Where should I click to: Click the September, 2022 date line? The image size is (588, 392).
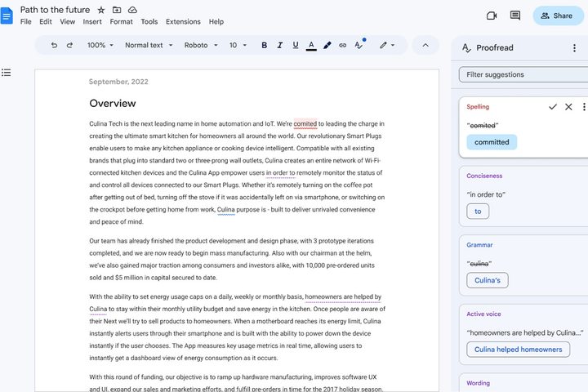click(118, 82)
